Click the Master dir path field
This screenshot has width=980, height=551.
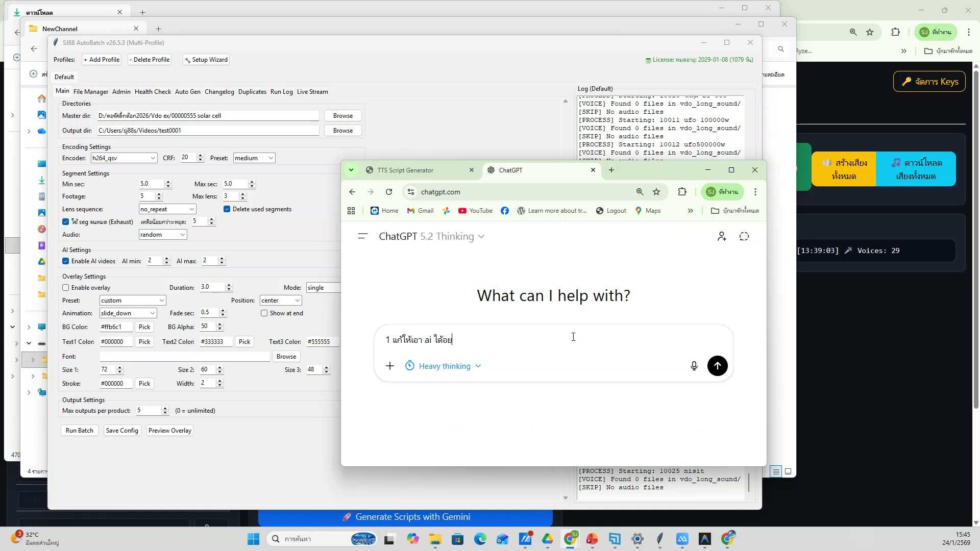pos(208,116)
